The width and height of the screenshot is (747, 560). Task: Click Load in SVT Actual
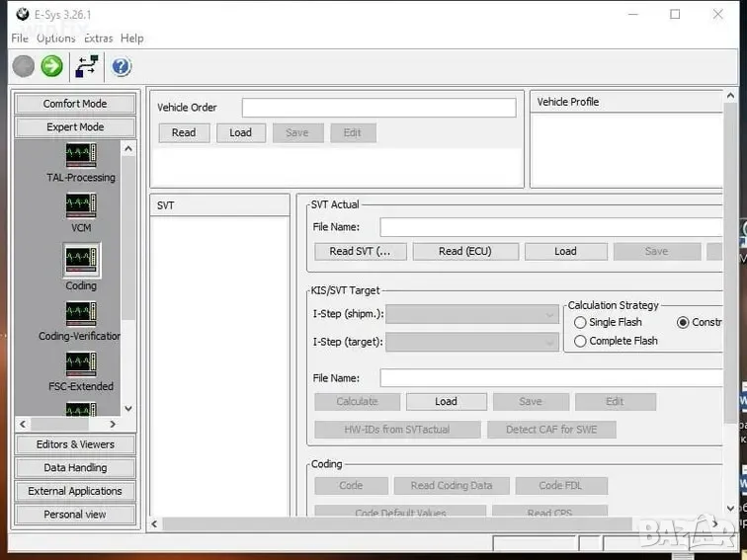pyautogui.click(x=566, y=252)
